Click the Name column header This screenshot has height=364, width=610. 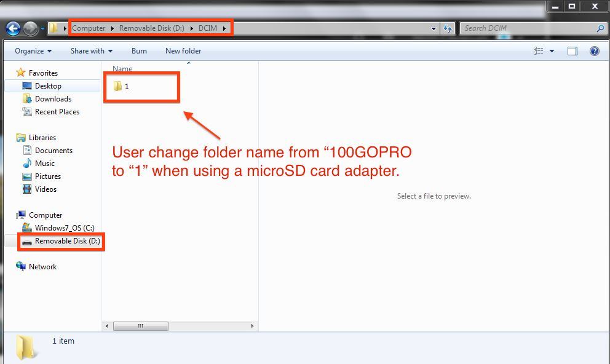click(122, 69)
